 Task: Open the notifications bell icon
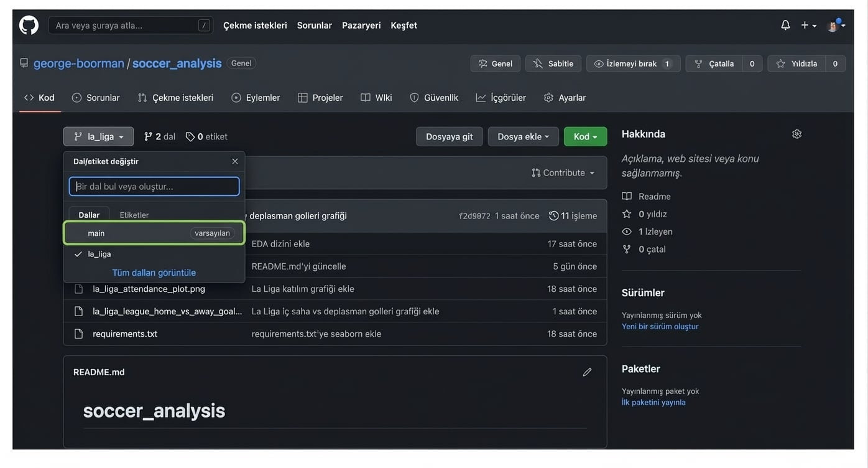pos(785,26)
